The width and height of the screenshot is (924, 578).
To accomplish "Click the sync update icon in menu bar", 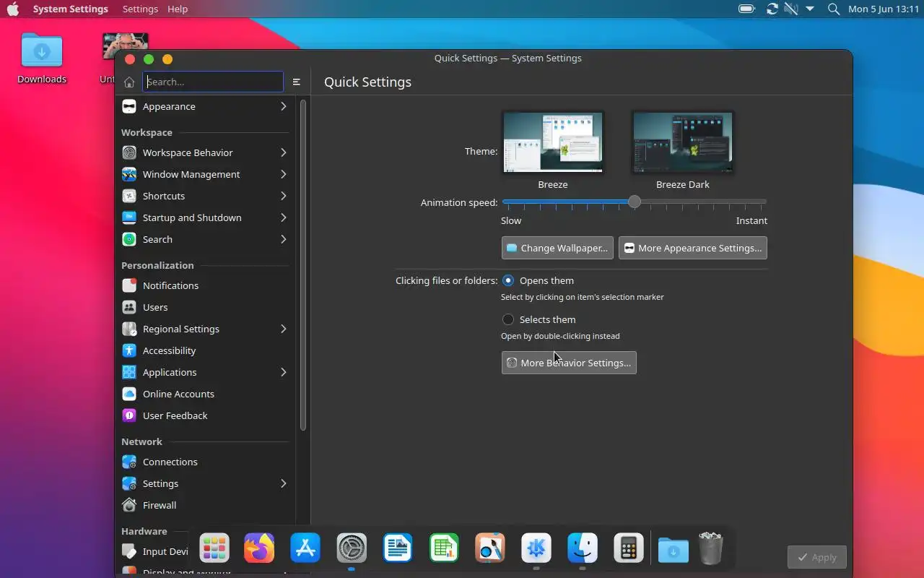I will (x=772, y=9).
